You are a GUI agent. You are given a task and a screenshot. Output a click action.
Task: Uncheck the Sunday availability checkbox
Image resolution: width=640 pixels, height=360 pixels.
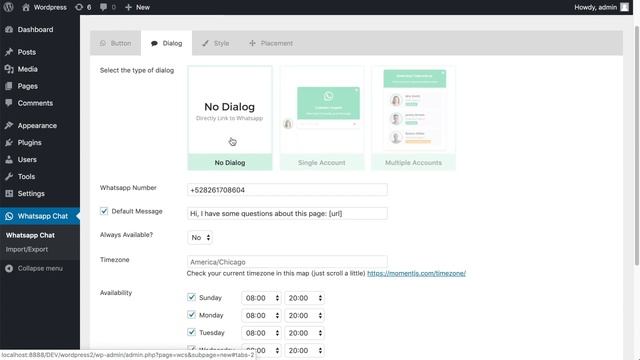tap(191, 297)
